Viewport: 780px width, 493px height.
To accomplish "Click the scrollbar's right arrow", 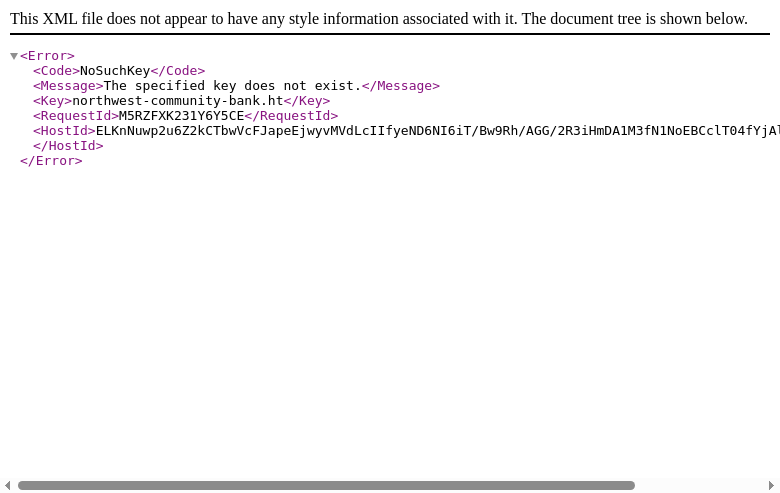I will click(x=772, y=485).
